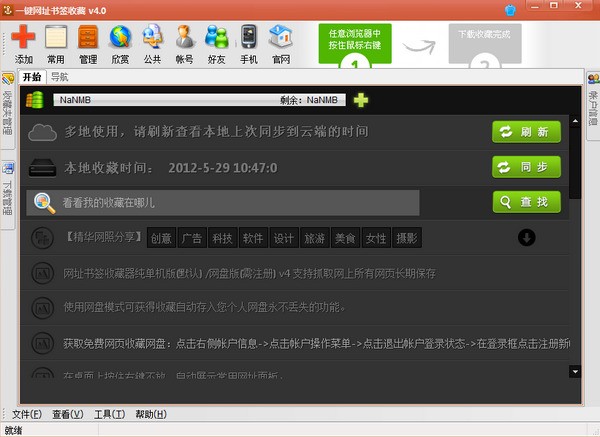The height and width of the screenshot is (437, 600).
Task: Select the 广告 category tag
Action: click(x=192, y=238)
